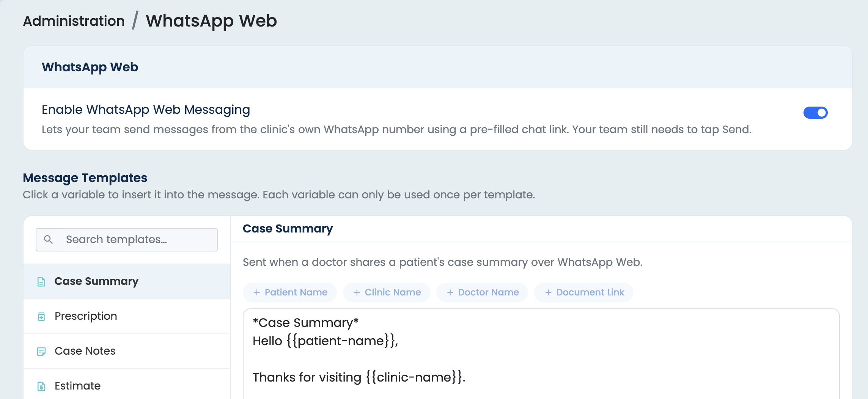Click the plus icon on Clinic Name chip
The width and height of the screenshot is (868, 399).
(357, 292)
